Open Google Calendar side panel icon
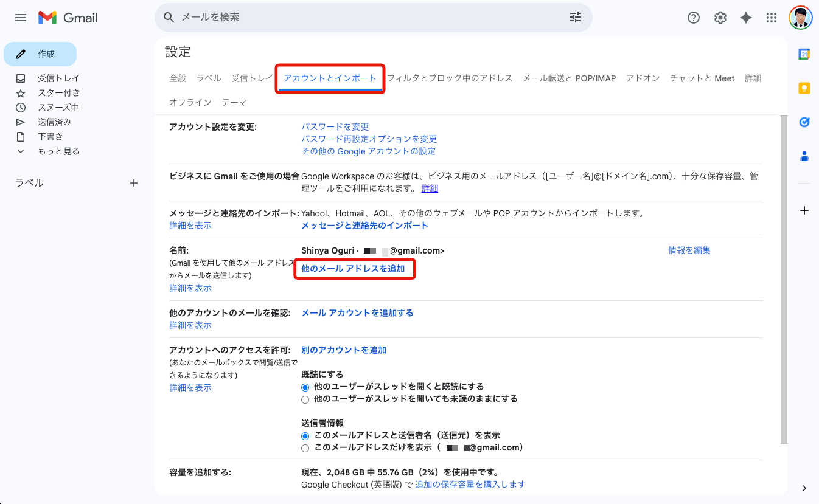 click(804, 54)
